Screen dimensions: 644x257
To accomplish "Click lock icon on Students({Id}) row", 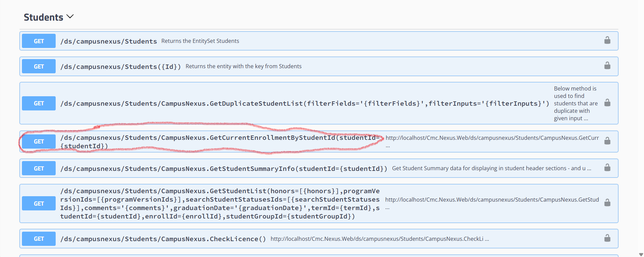I will pyautogui.click(x=607, y=66).
